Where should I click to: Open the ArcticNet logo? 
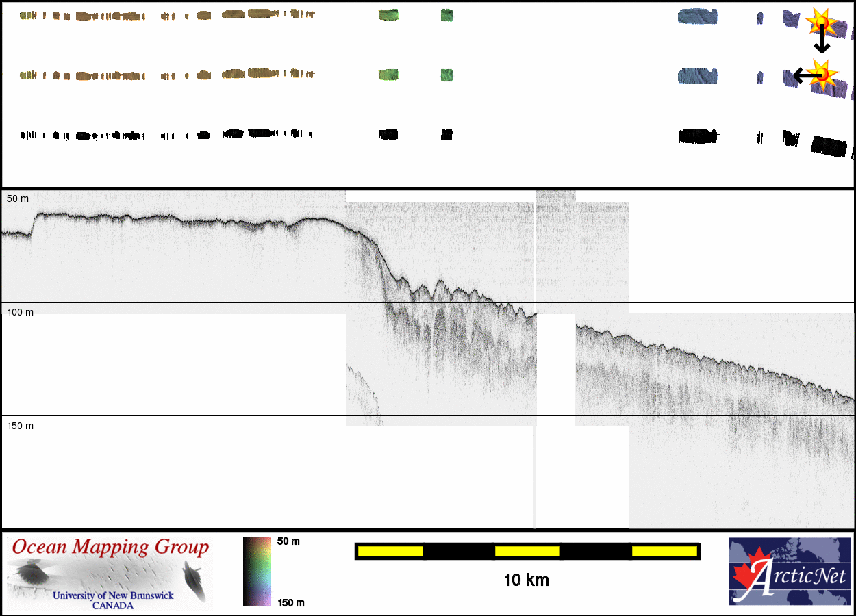tap(789, 572)
